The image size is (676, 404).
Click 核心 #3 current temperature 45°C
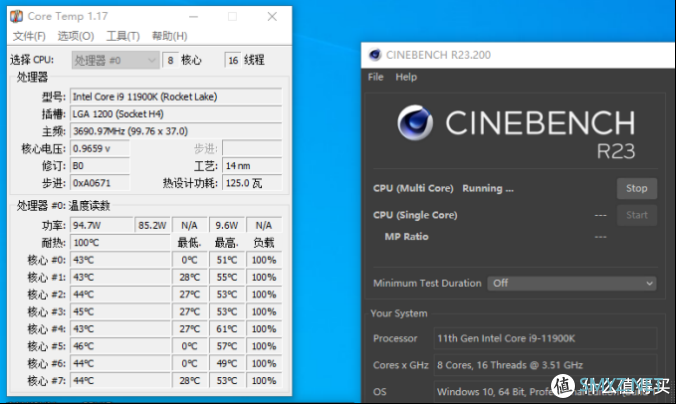120,312
